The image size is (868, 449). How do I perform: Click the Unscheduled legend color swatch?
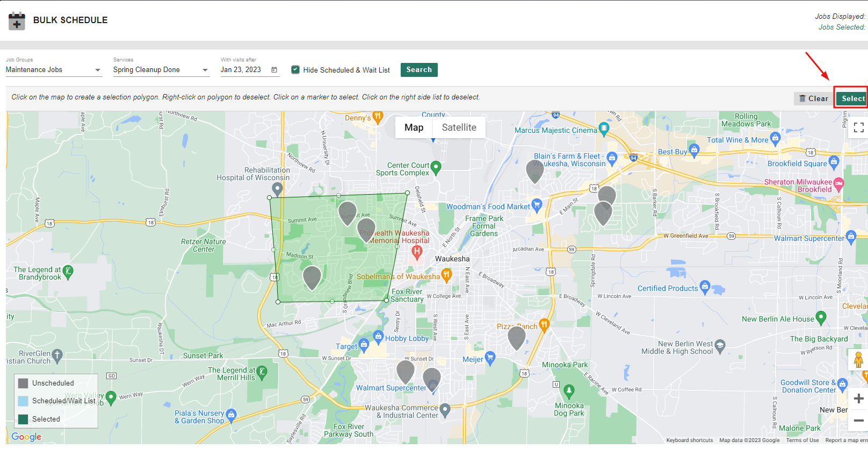tap(23, 383)
